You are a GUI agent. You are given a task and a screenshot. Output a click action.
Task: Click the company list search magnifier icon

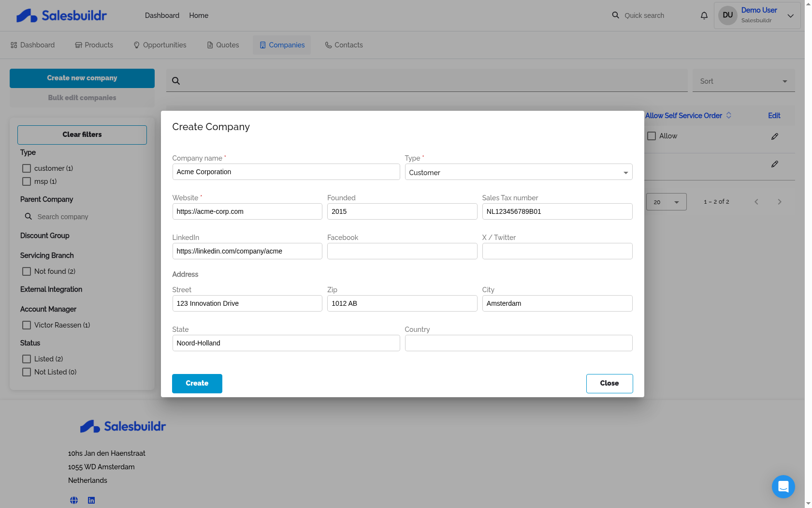176,81
